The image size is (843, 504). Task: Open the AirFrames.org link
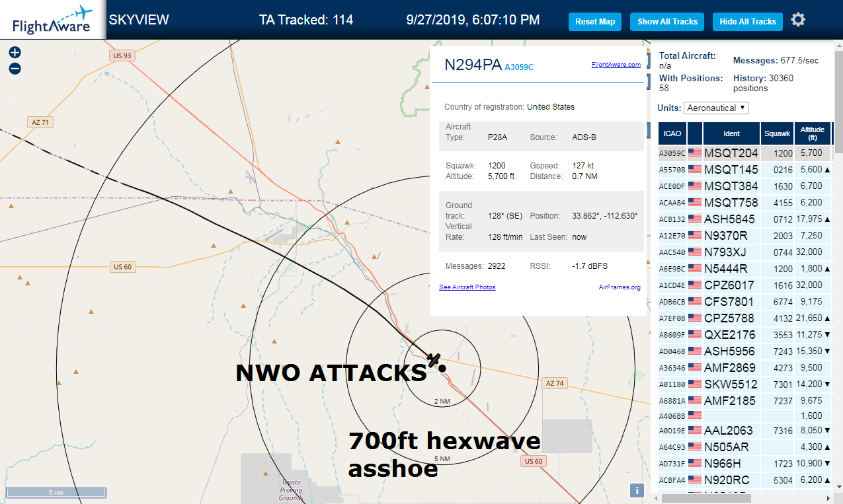click(620, 287)
